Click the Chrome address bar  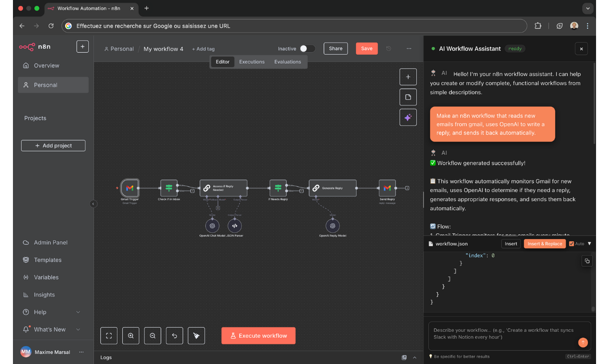tap(294, 26)
